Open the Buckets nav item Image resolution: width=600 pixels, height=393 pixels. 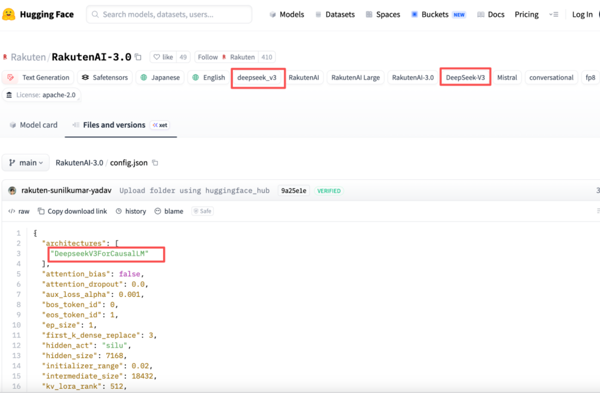tap(439, 15)
